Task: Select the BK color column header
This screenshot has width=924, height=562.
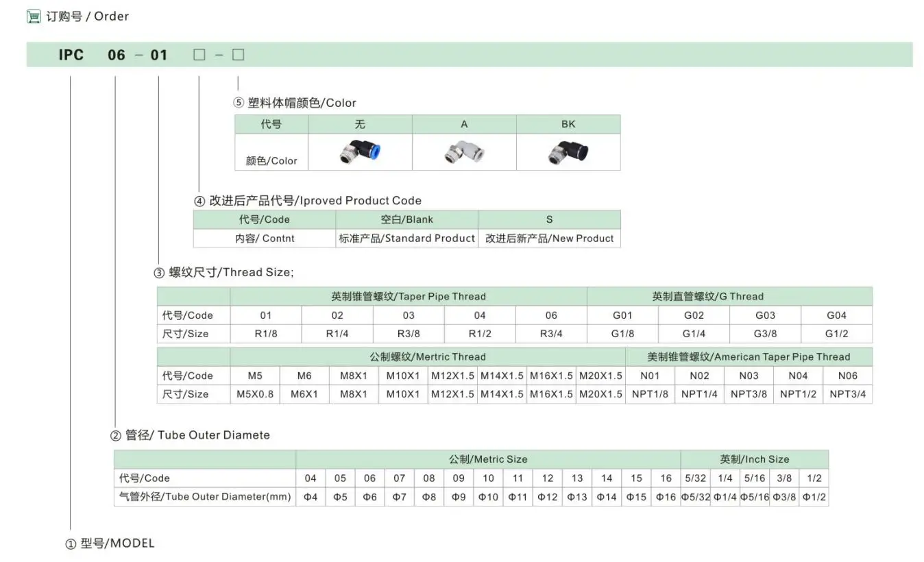Action: click(x=568, y=124)
